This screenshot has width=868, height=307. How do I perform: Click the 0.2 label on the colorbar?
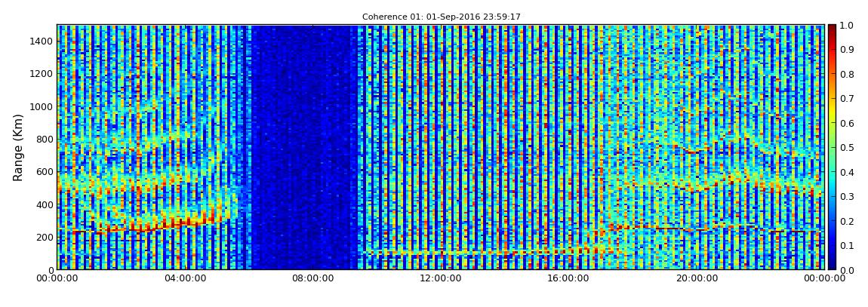[x=846, y=221]
